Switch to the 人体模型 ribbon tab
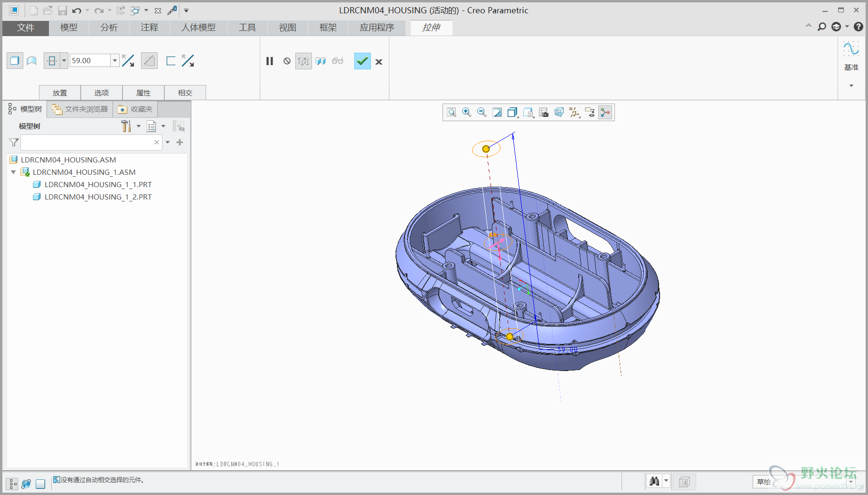Image resolution: width=868 pixels, height=495 pixels. click(x=198, y=28)
